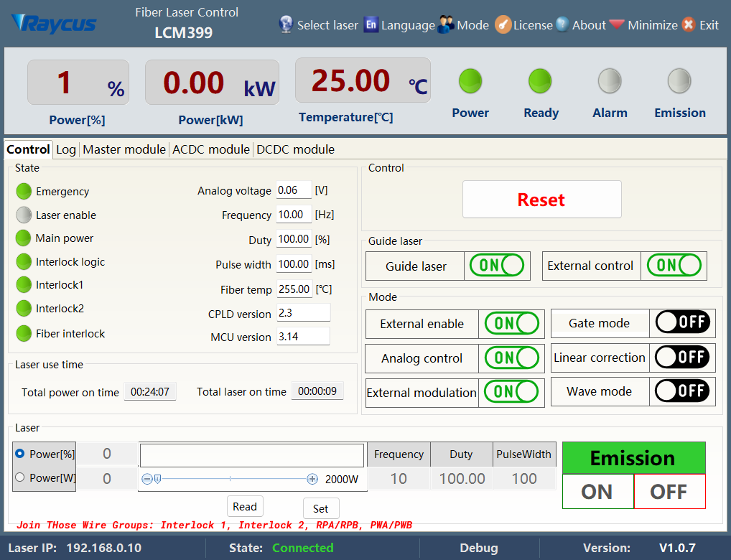The width and height of the screenshot is (731, 560).
Task: Click the Frequency input field in State
Action: pyautogui.click(x=294, y=215)
